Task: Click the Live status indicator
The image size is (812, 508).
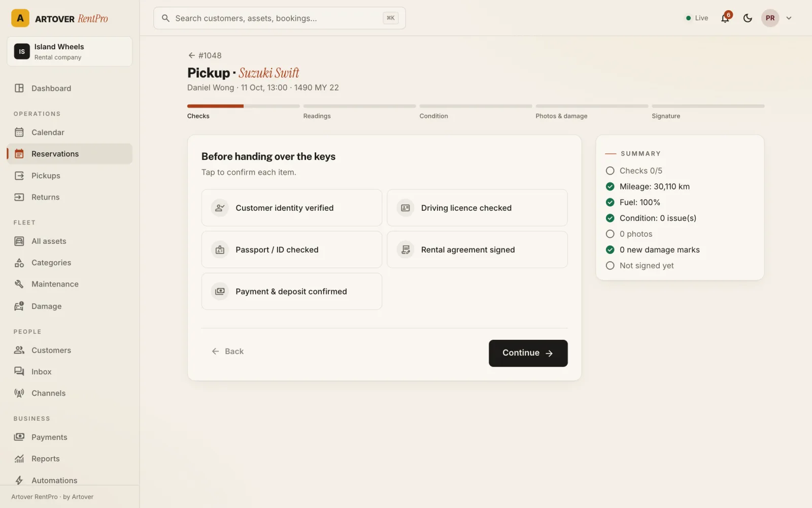Action: point(697,18)
